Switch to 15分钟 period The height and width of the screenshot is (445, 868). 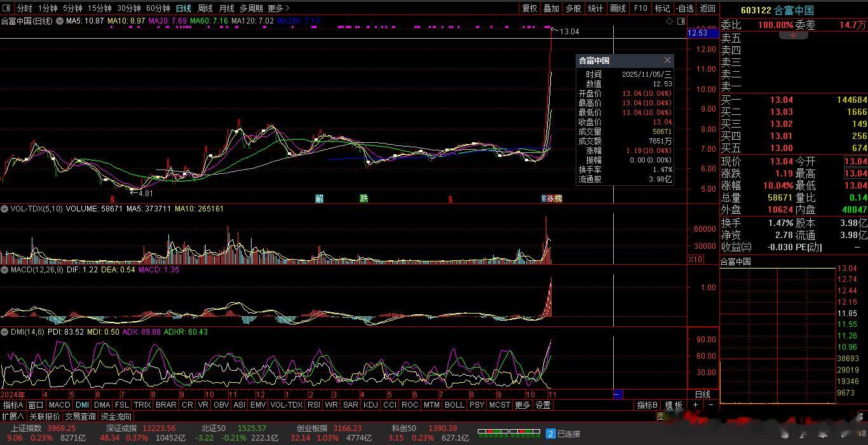(x=99, y=8)
